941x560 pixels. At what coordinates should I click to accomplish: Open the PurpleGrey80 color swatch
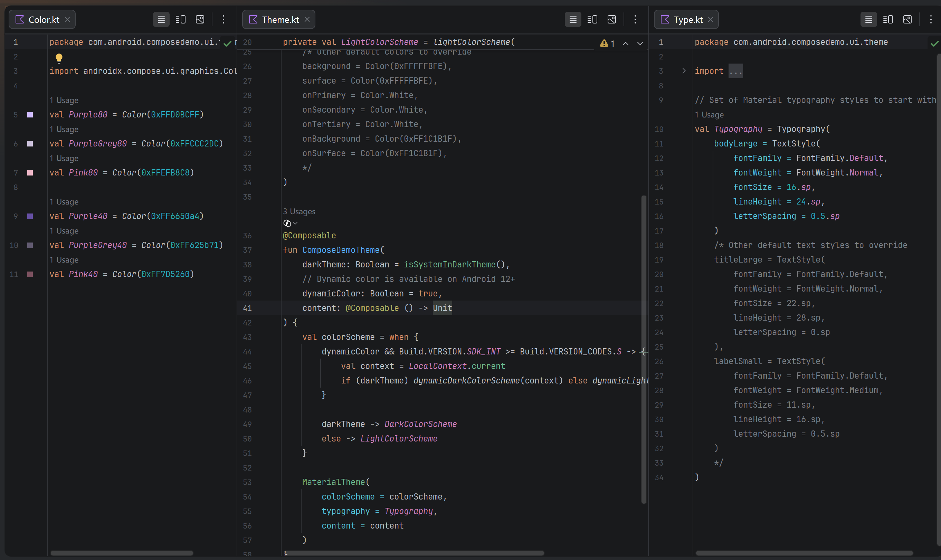pyautogui.click(x=30, y=144)
